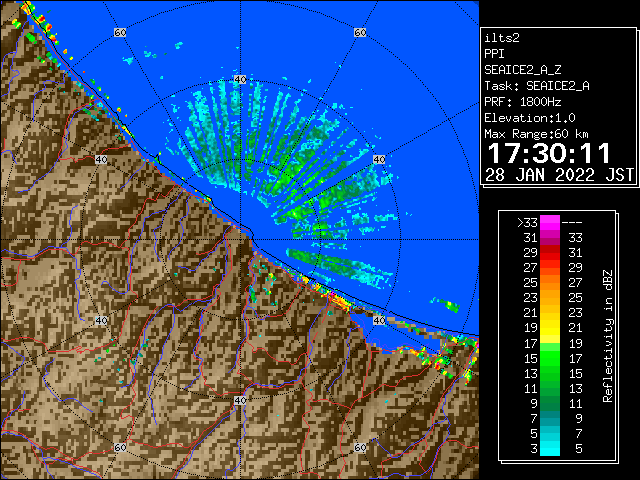Select the '---' legend upper-bound label
The height and width of the screenshot is (480, 640).
click(x=572, y=223)
